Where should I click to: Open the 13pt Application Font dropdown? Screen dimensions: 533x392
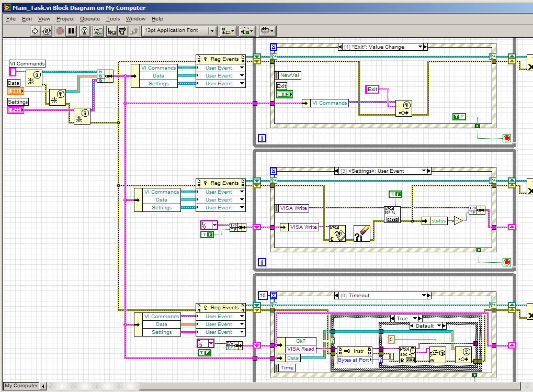pyautogui.click(x=179, y=31)
